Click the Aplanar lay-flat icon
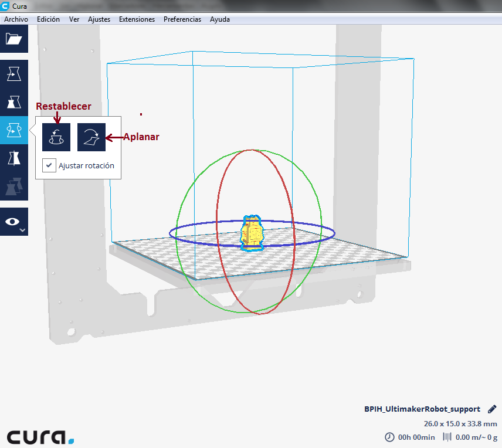Viewport: 502px width, 448px height. click(x=91, y=137)
